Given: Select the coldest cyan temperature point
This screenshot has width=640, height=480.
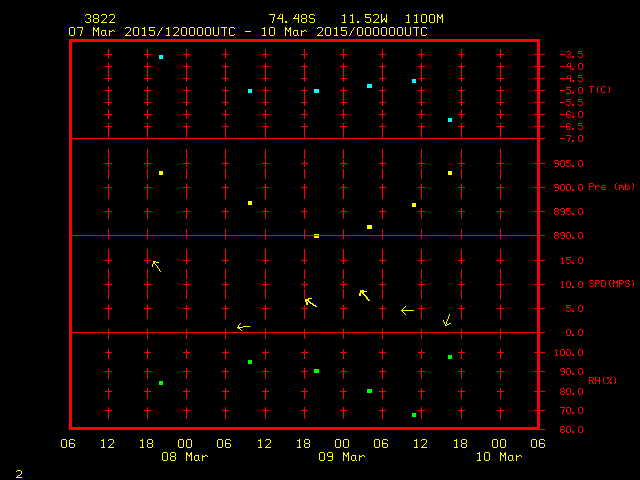Looking at the screenshot, I should coord(450,120).
